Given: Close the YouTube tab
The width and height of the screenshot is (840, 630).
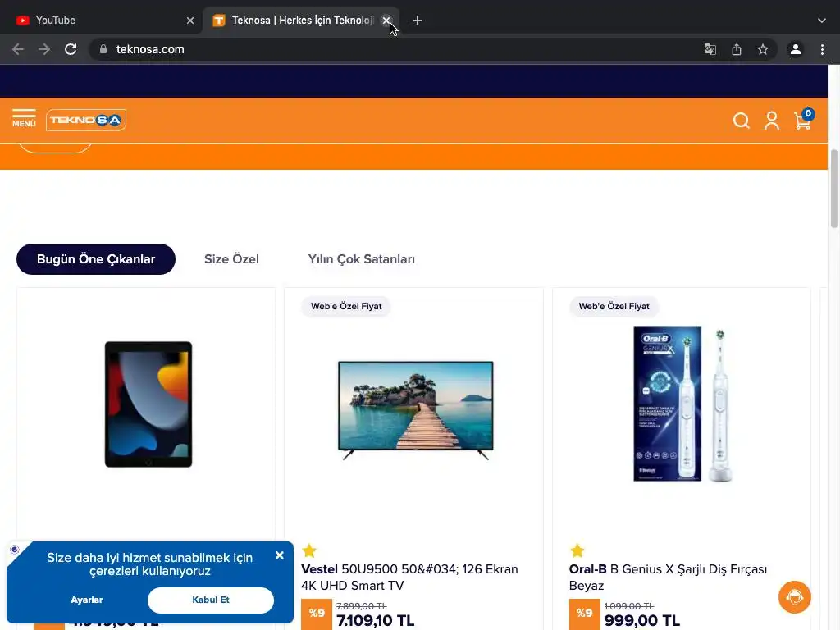Looking at the screenshot, I should click(x=190, y=21).
